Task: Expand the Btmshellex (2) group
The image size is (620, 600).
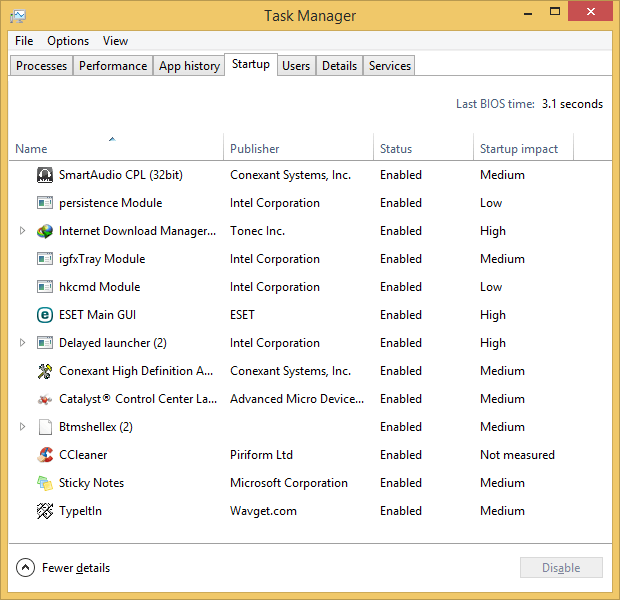Action: click(x=22, y=427)
